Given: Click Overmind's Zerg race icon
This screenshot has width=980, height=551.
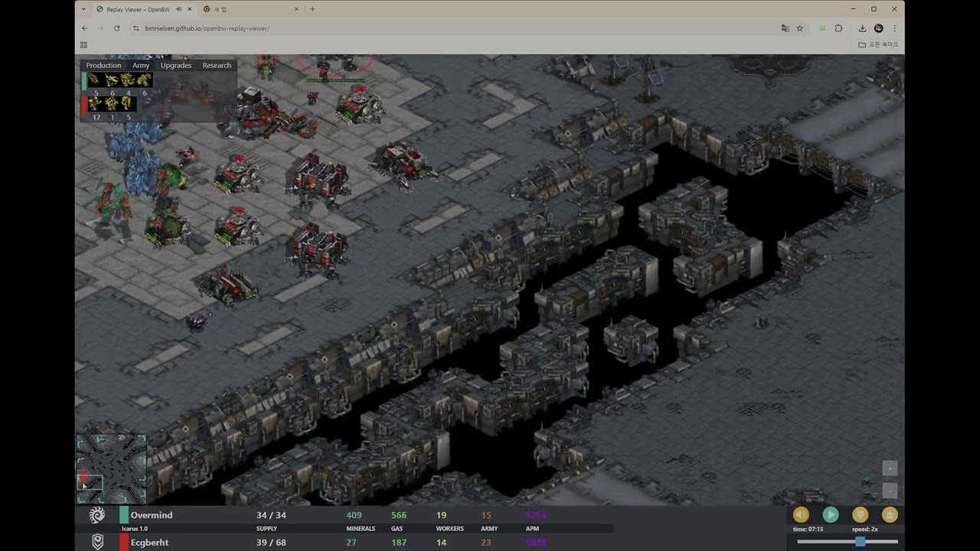Looking at the screenshot, I should click(97, 516).
